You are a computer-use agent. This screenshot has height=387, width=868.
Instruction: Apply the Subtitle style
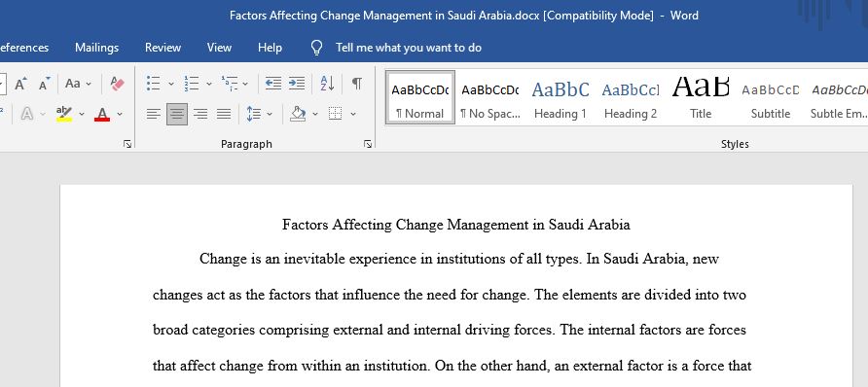(771, 97)
